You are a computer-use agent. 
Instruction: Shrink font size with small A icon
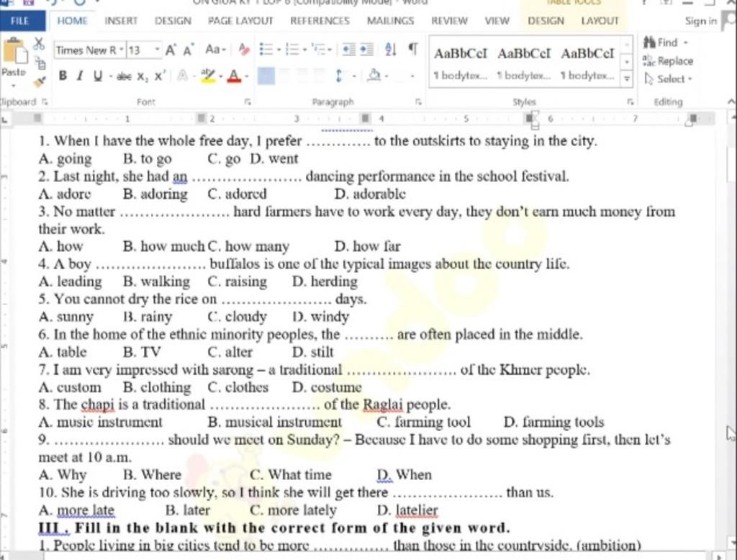click(x=188, y=50)
